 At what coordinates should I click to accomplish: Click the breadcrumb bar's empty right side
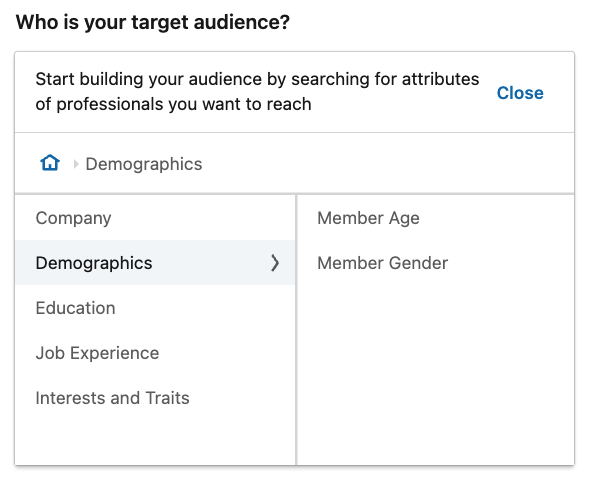[x=387, y=164]
